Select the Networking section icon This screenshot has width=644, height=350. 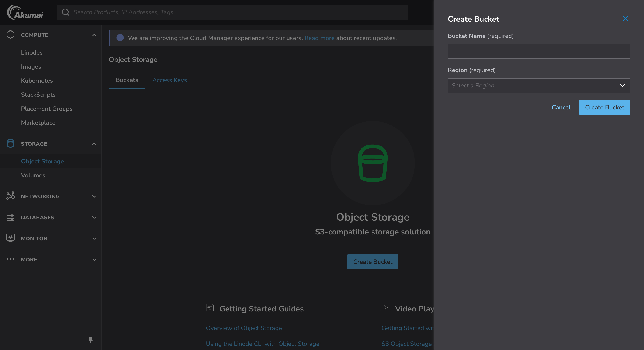click(10, 196)
